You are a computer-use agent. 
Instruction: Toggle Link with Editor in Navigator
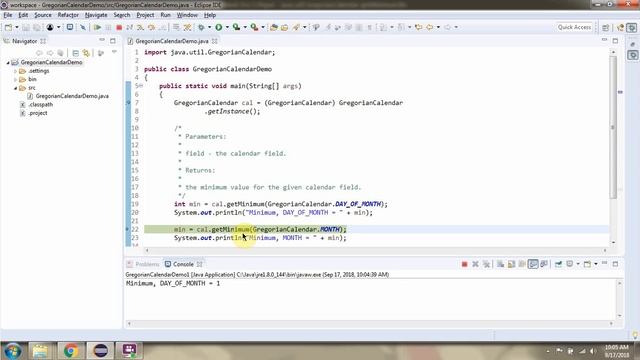coord(86,53)
